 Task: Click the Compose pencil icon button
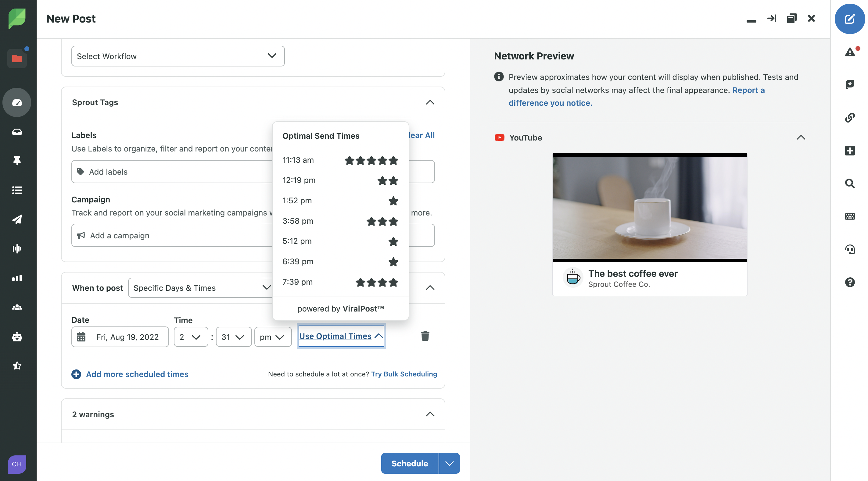[849, 19]
